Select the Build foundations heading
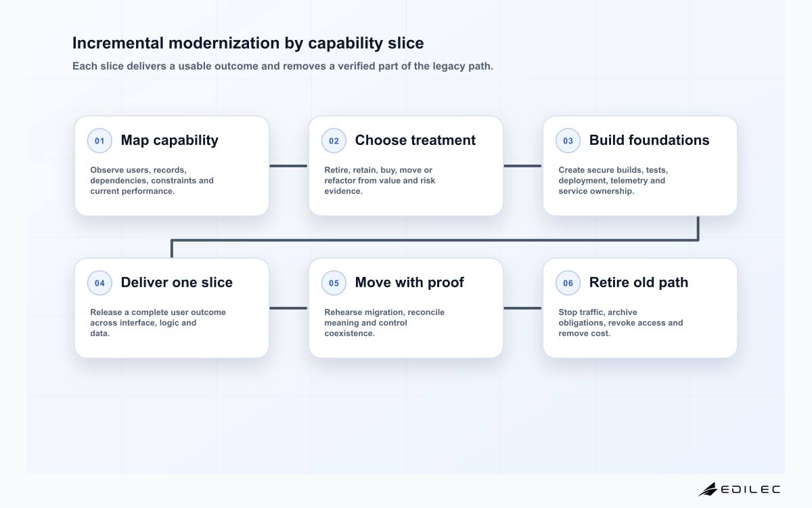 coord(650,140)
